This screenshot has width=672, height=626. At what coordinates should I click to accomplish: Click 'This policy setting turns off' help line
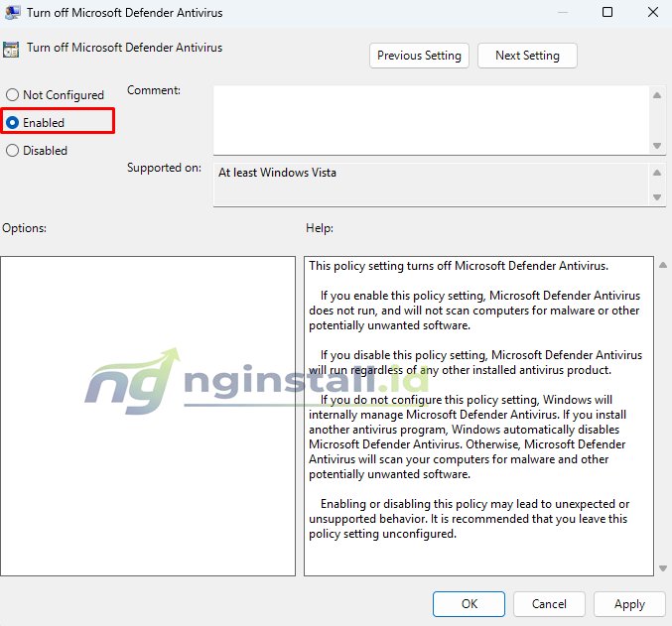459,266
